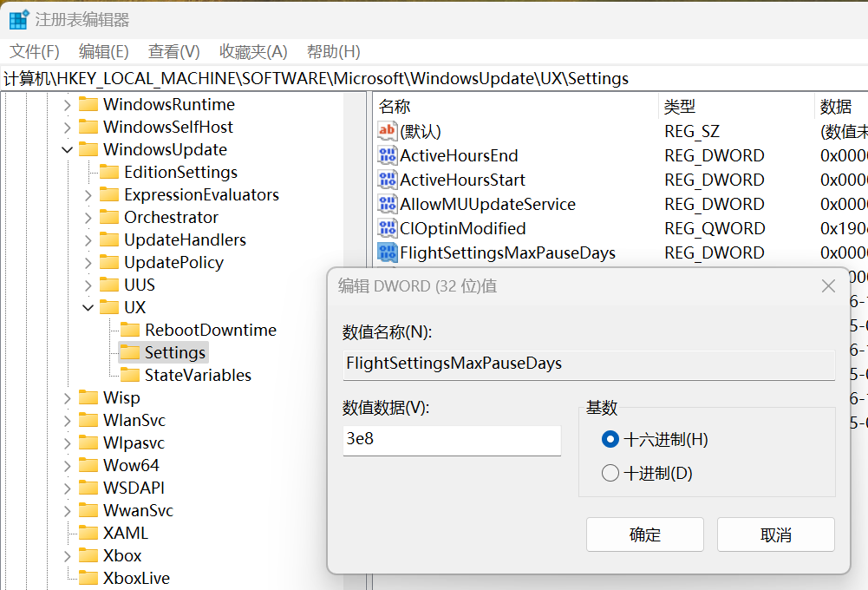Close the 编辑 DWORD dialog

point(828,286)
